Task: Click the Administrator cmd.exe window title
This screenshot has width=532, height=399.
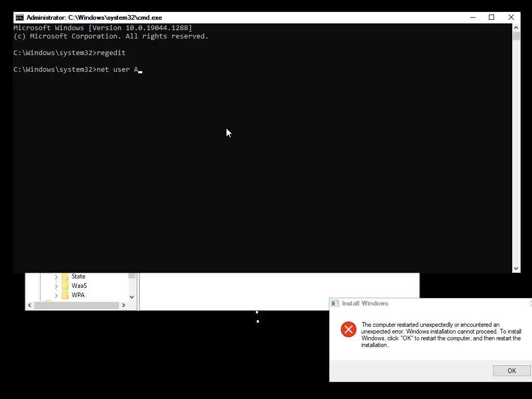Action: [94, 18]
